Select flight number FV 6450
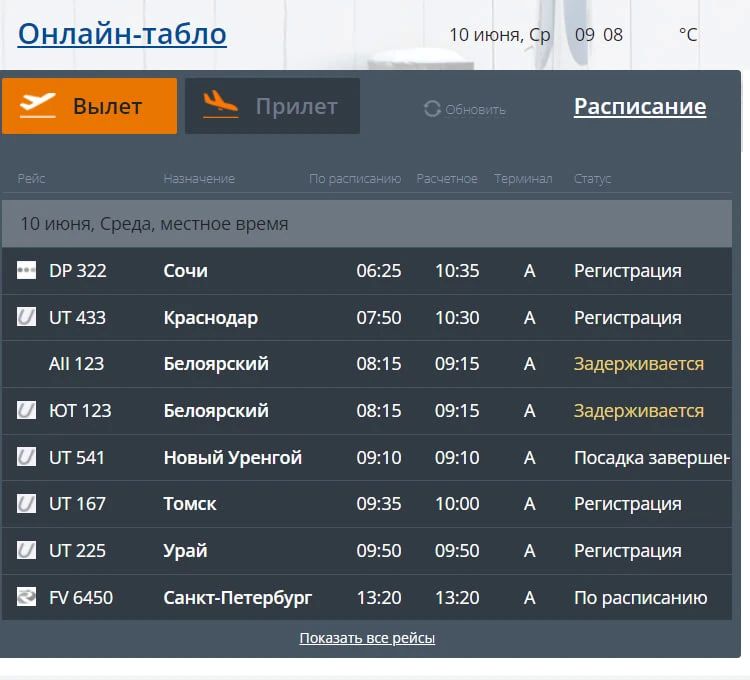Image resolution: width=750 pixels, height=680 pixels. [81, 598]
